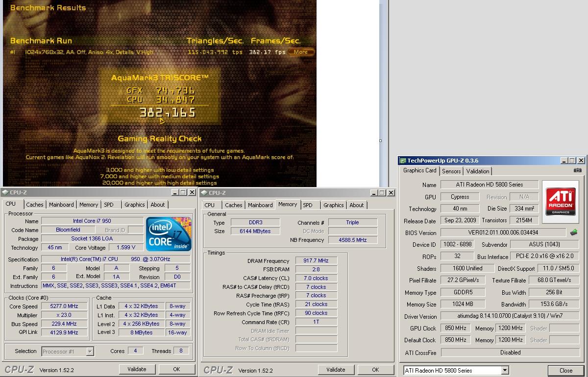Click the Release Date Sep 23, 2009 value
Screen dimensions: 588x377
point(460,220)
